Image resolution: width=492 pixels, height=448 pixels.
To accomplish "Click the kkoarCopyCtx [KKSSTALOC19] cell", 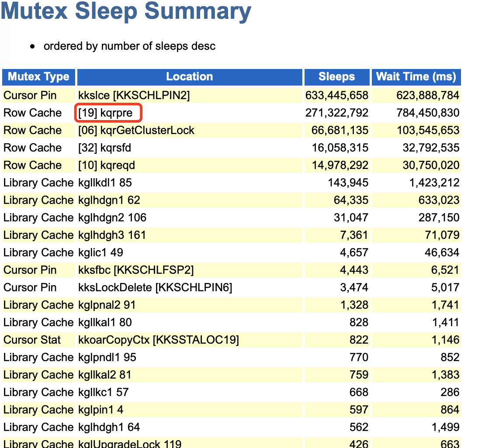I will [x=159, y=340].
